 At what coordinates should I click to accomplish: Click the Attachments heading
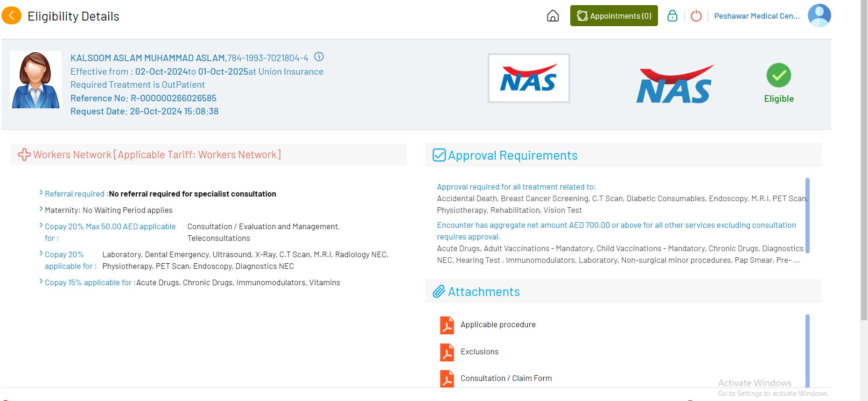[x=483, y=292]
